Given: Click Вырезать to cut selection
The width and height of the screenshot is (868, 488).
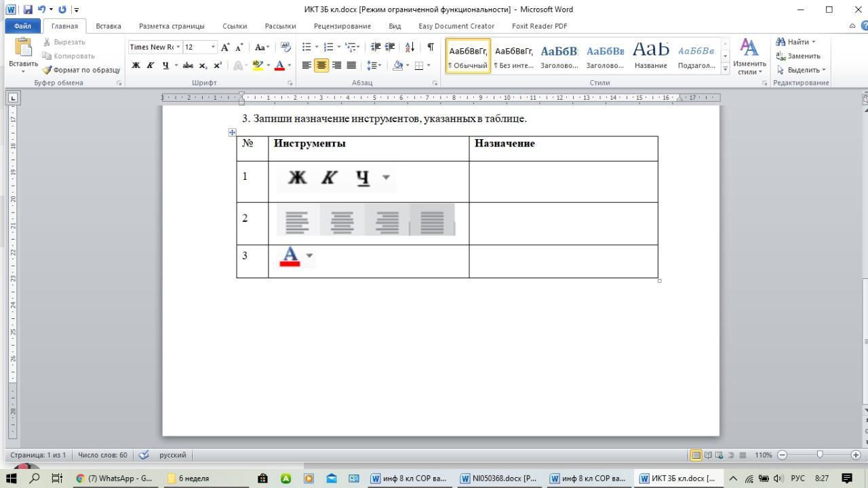Looking at the screenshot, I should point(63,42).
